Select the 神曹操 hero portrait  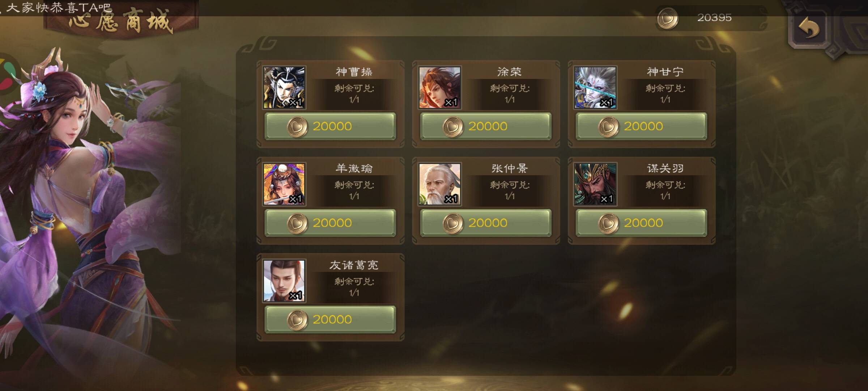tap(284, 88)
